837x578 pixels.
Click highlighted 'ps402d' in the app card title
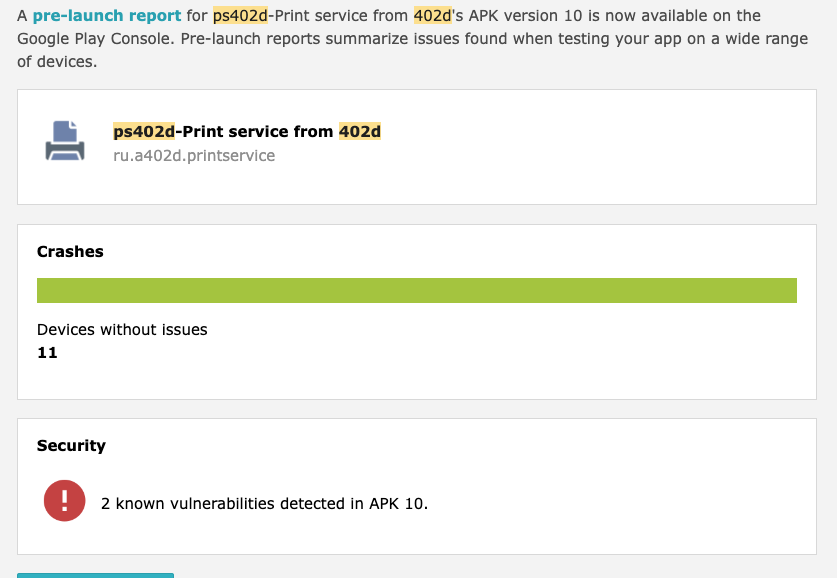[144, 131]
